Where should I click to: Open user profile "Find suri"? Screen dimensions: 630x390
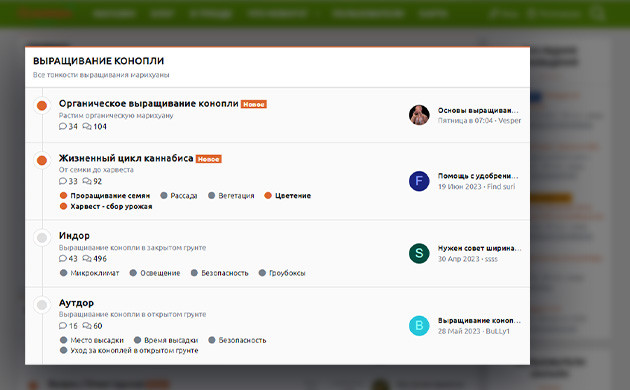click(x=501, y=186)
